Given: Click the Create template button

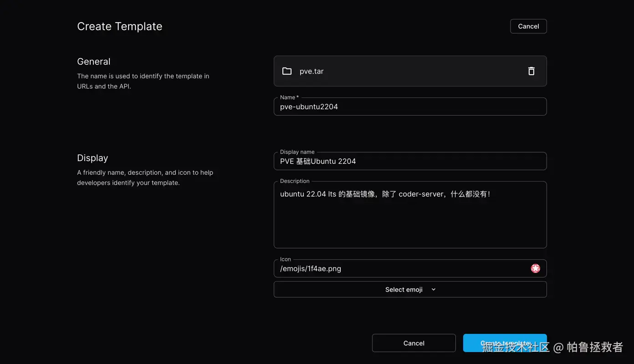Looking at the screenshot, I should (x=505, y=343).
